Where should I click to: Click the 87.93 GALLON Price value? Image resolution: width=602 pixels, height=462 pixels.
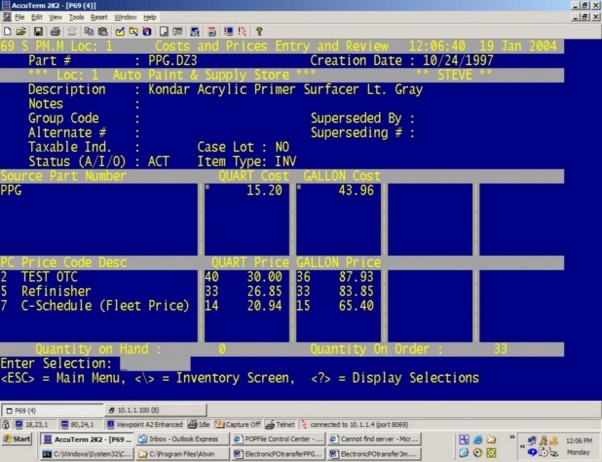click(356, 277)
